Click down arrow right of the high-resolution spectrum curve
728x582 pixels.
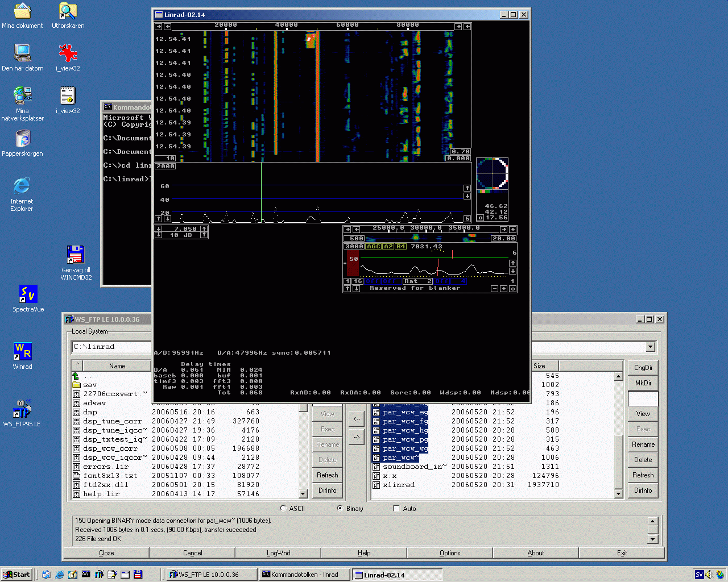pyautogui.click(x=512, y=271)
